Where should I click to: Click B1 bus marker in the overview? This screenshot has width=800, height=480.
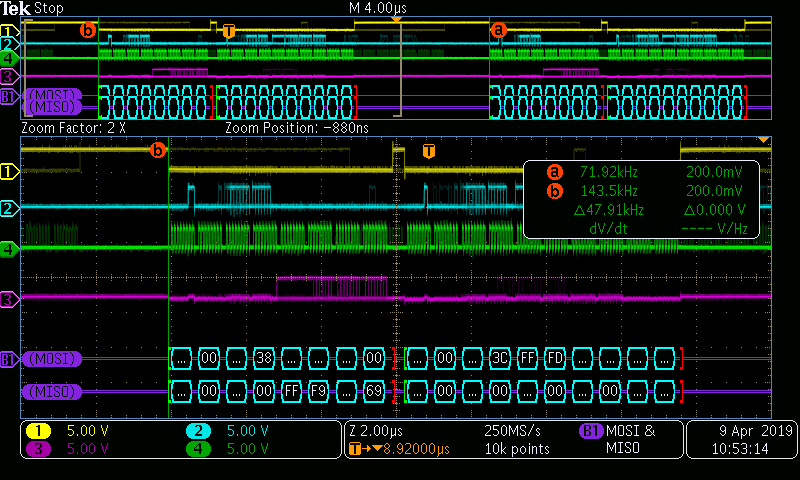pyautogui.click(x=9, y=96)
